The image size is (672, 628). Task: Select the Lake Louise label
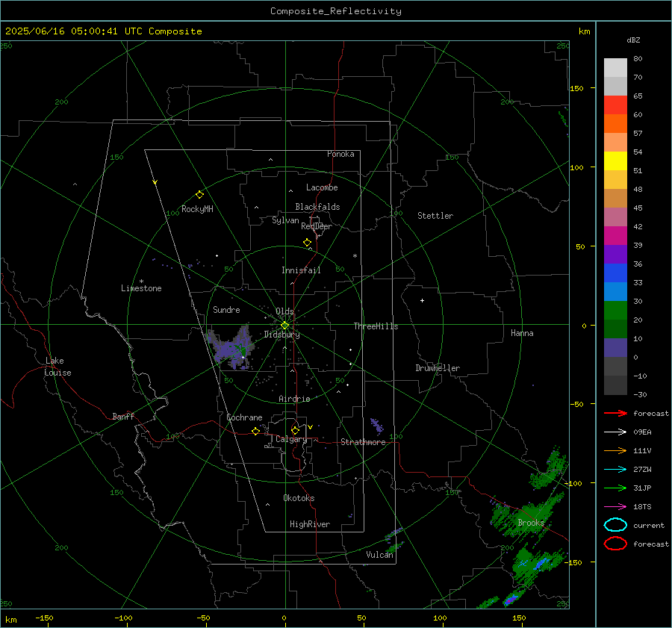point(57,367)
